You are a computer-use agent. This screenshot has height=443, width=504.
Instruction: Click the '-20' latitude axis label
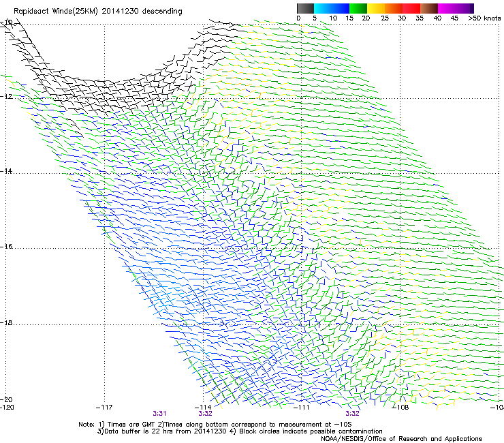click(6, 399)
